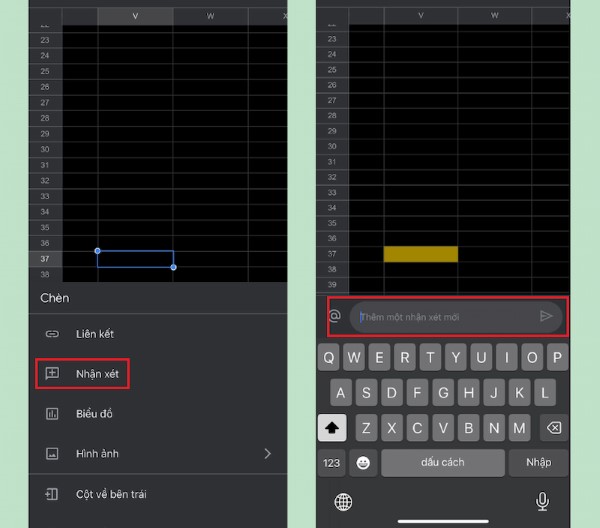Screen dimensions: 600x528
Task: Toggle the Shift key on keyboard
Action: 333,428
